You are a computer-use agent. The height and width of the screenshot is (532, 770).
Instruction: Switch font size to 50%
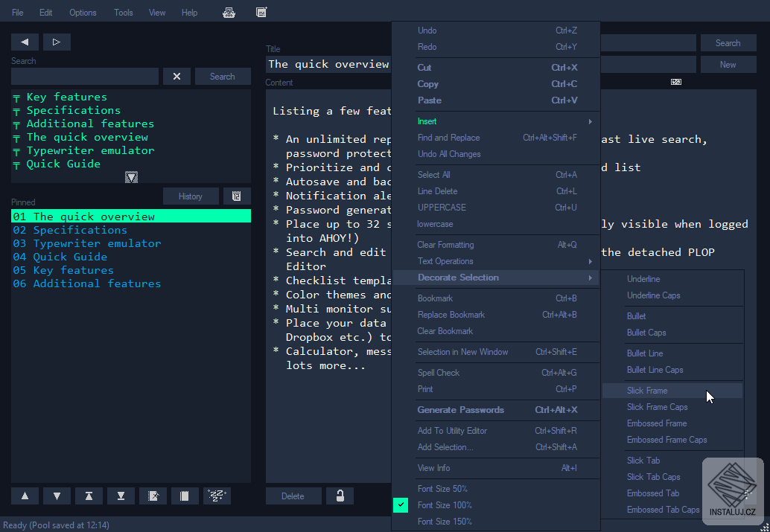click(442, 489)
